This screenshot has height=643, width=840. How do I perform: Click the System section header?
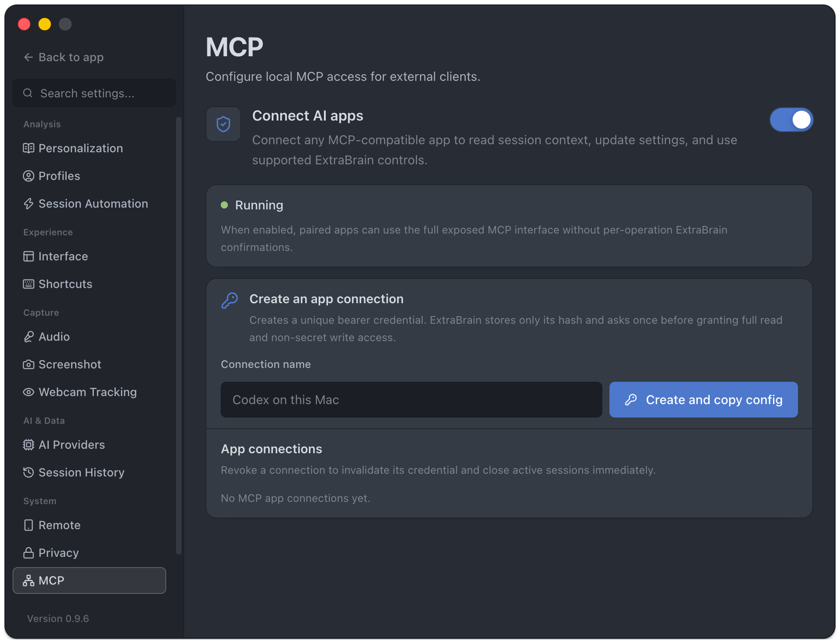40,501
